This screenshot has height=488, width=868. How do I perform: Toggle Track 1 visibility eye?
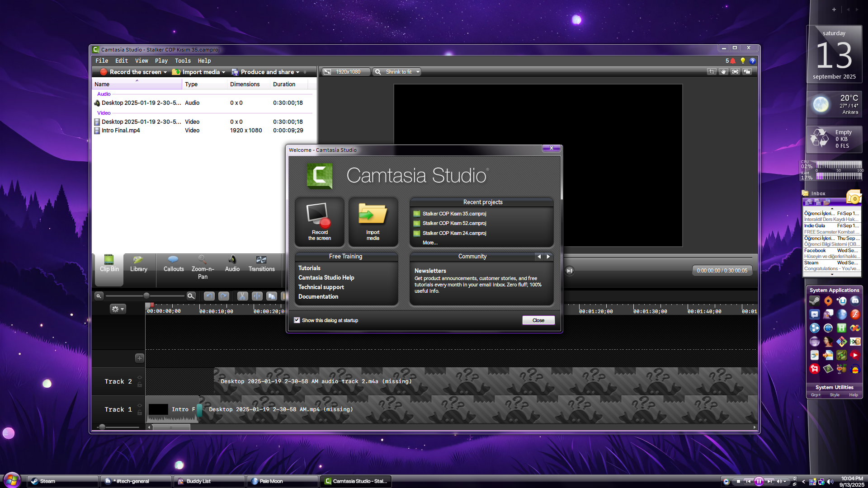(x=140, y=406)
